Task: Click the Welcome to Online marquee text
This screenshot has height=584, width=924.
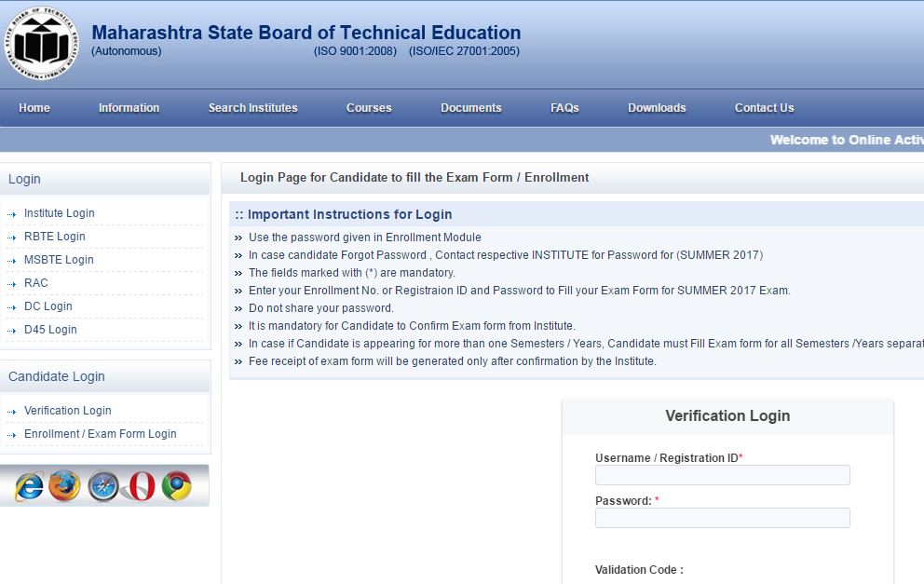Action: tap(847, 140)
